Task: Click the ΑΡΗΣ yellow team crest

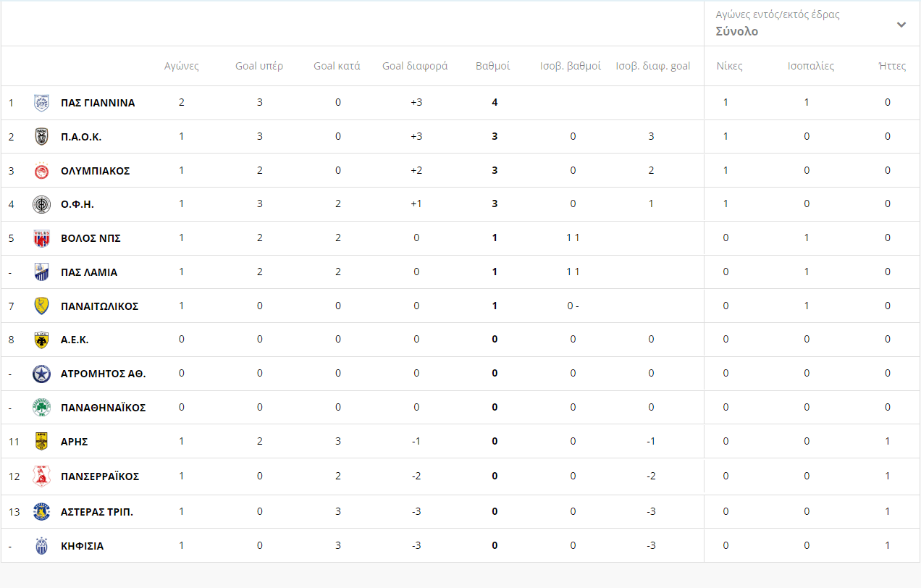Action: [42, 441]
